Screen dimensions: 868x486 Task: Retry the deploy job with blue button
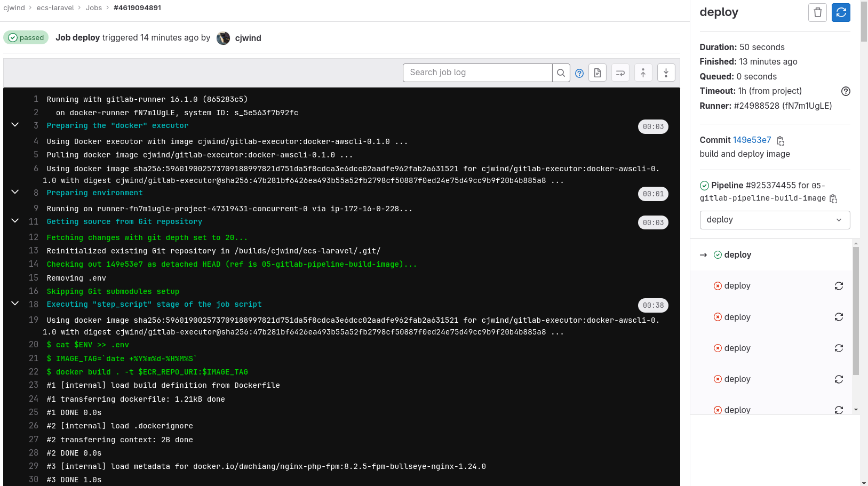pos(841,12)
